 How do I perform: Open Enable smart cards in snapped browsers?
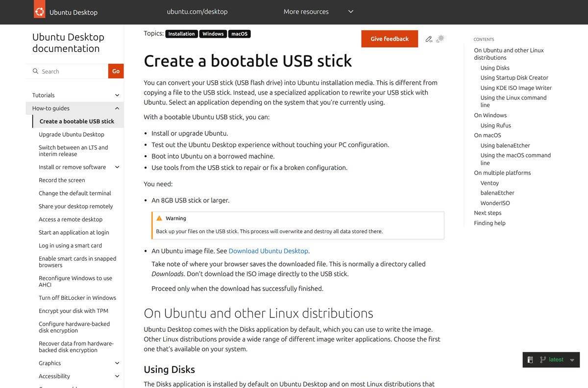click(x=77, y=262)
